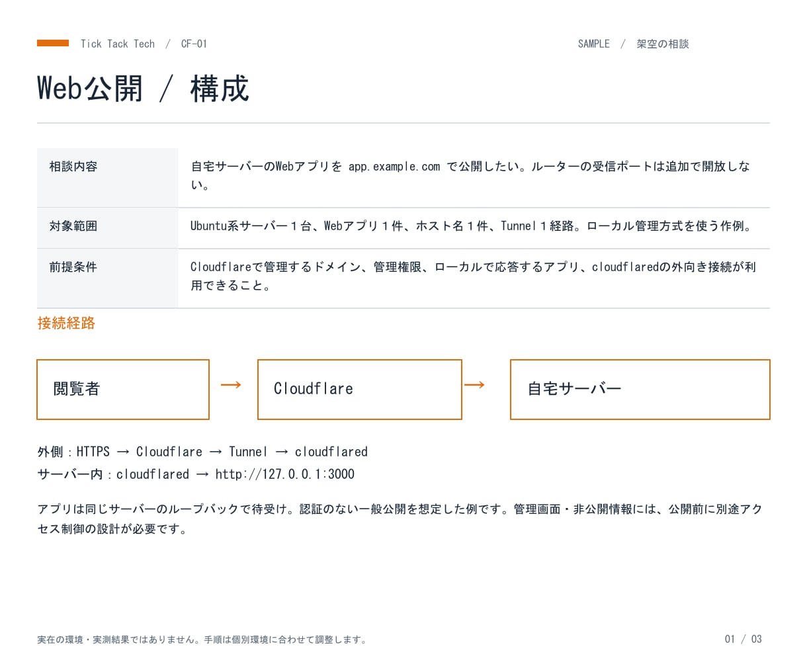Image resolution: width=807 pixels, height=672 pixels.
Task: Click the '01 / 03' page number
Action: pos(743,639)
